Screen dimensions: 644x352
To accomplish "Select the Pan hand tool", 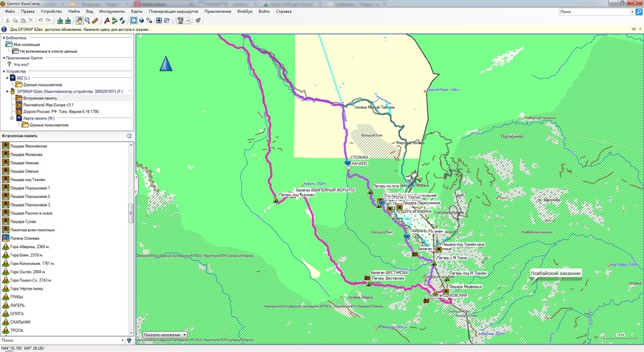I will point(79,21).
